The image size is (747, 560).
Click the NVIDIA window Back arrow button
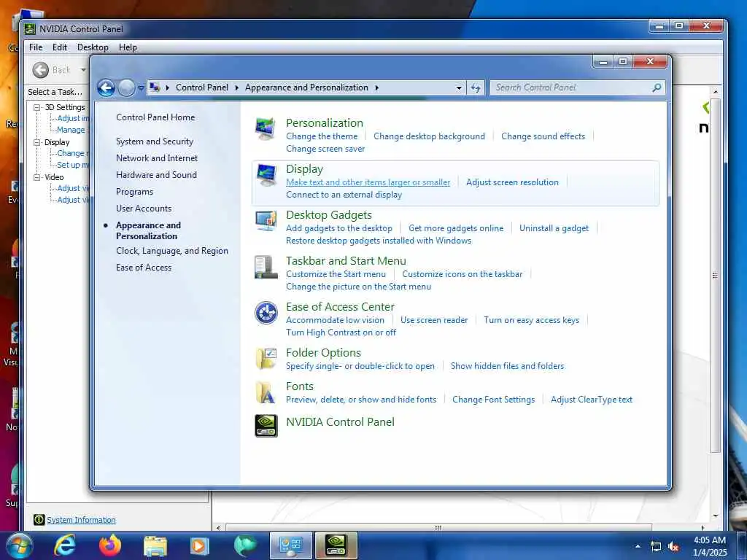pyautogui.click(x=41, y=70)
